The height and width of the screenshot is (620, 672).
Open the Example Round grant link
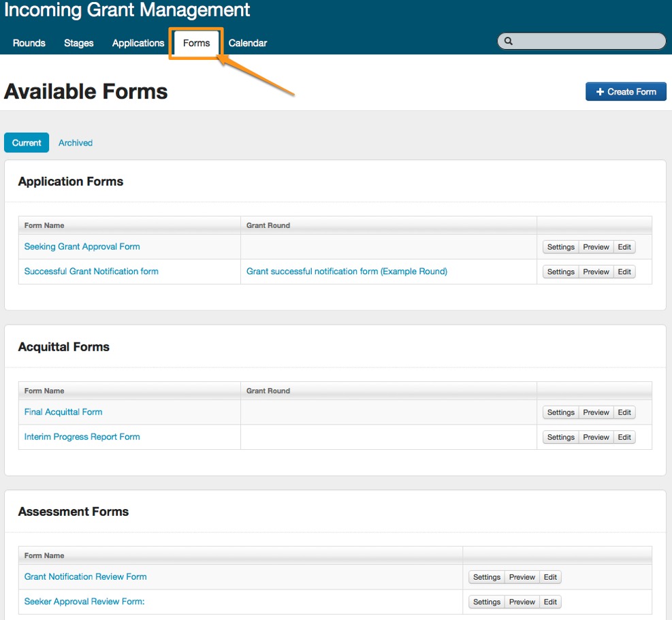click(x=347, y=271)
